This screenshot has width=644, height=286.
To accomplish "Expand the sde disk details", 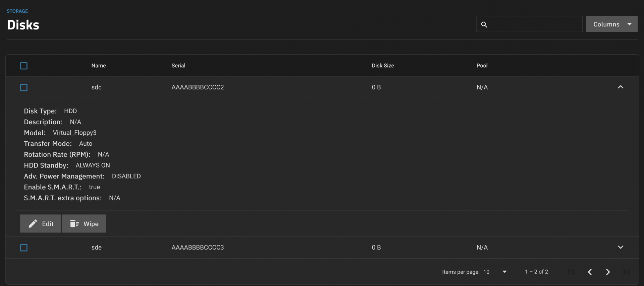I will (621, 247).
